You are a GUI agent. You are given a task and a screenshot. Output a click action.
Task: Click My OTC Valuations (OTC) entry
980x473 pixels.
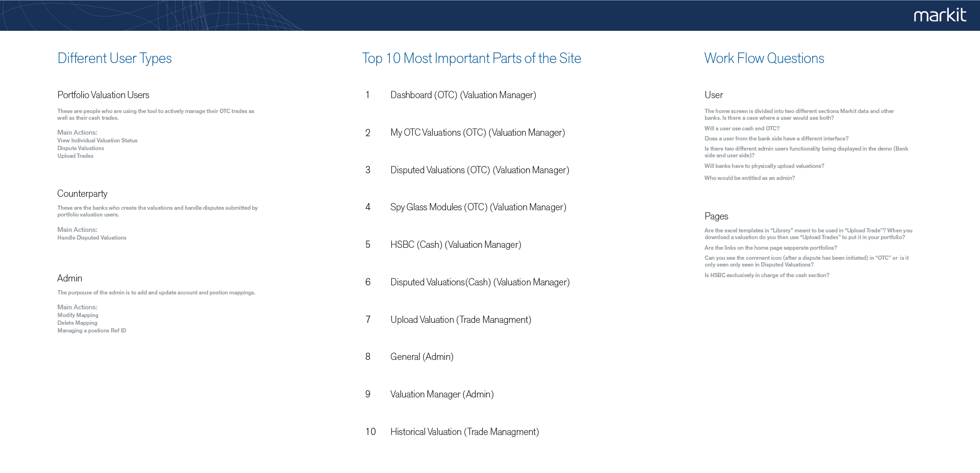click(x=477, y=133)
